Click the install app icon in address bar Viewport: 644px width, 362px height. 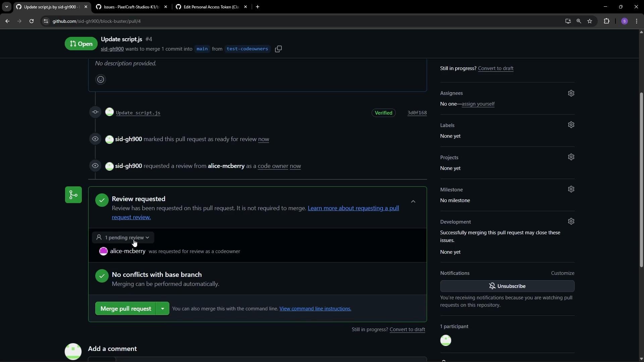568,21
